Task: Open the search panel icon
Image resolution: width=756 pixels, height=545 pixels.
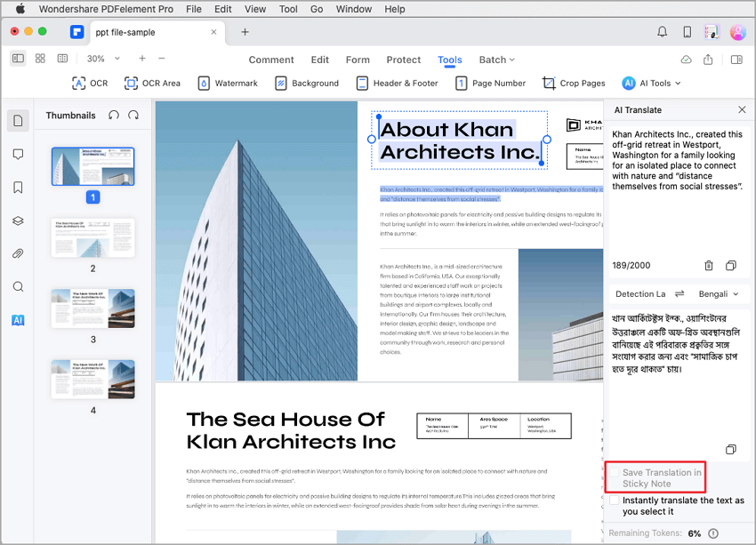Action: pos(19,286)
